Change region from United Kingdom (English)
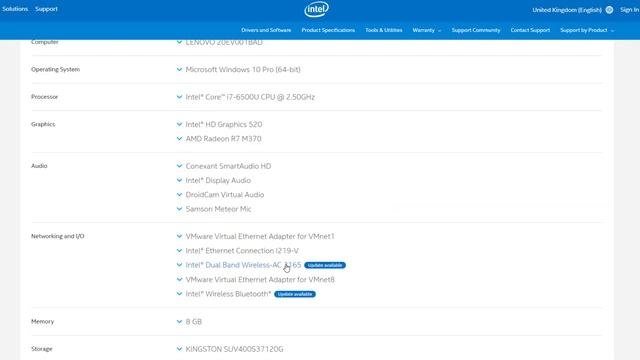The height and width of the screenshot is (360, 640). coord(567,10)
